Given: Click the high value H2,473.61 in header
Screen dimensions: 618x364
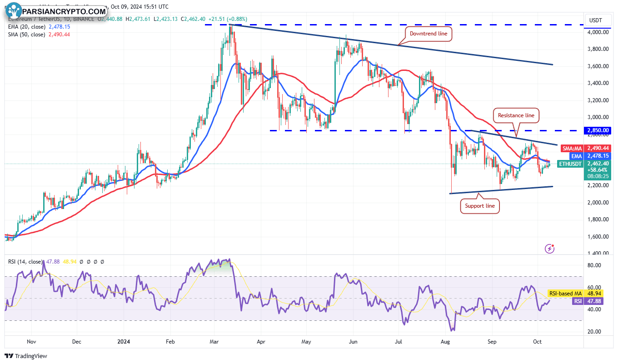Looking at the screenshot, I should coord(138,19).
